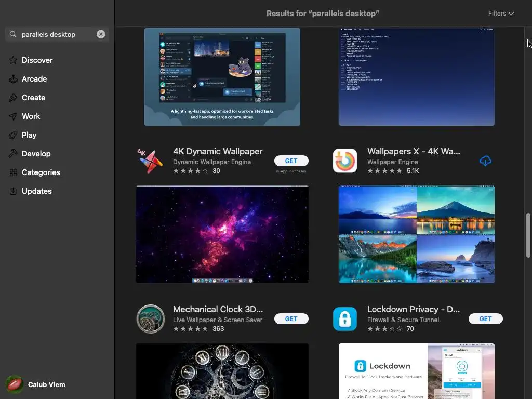Image resolution: width=532 pixels, height=399 pixels.
Task: Click the Discover star icon
Action: [13, 60]
